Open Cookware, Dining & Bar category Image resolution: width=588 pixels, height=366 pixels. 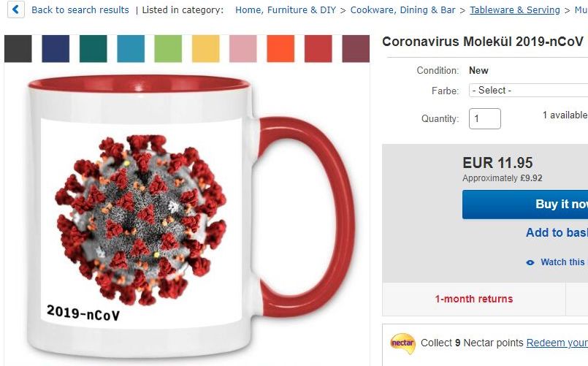[x=402, y=9]
